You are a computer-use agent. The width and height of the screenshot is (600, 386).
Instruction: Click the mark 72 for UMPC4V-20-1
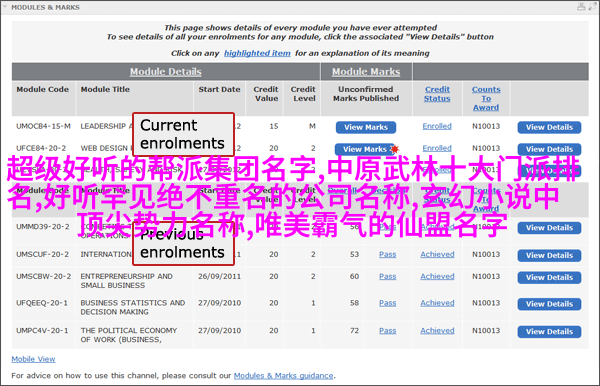tap(354, 331)
